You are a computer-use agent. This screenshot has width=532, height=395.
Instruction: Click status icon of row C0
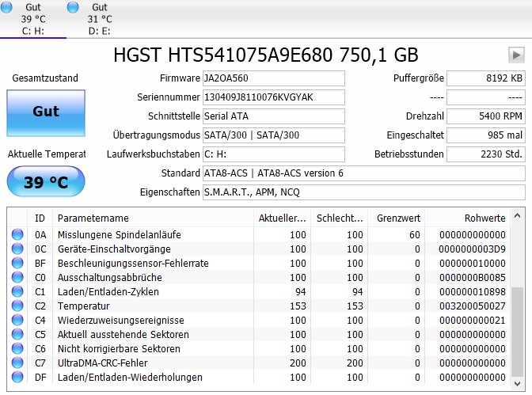17,277
